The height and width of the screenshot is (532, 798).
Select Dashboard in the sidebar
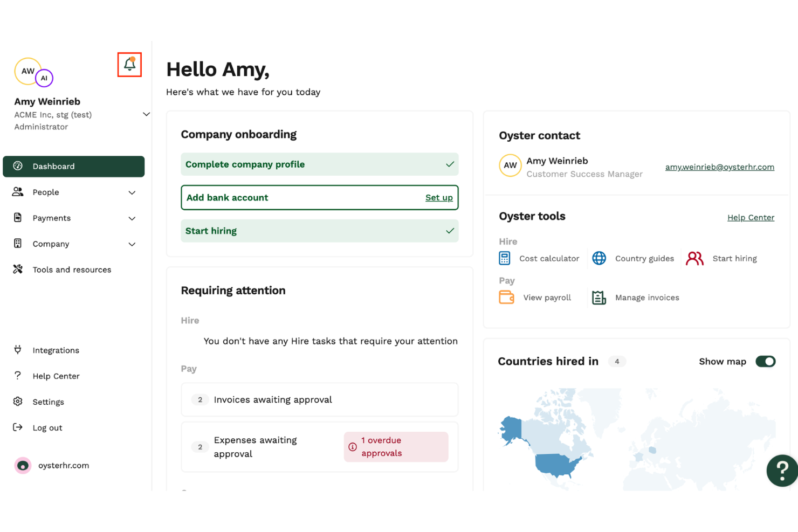[73, 167]
